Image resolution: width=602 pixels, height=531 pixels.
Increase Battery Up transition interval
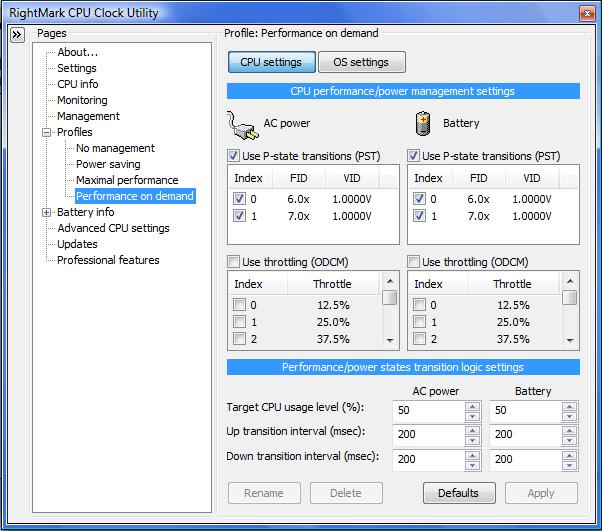coord(569,430)
